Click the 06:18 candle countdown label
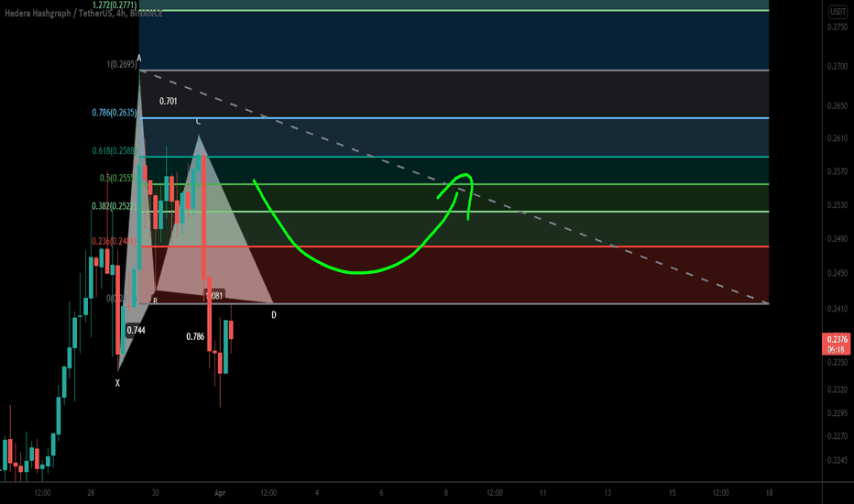The image size is (854, 504). 836,350
